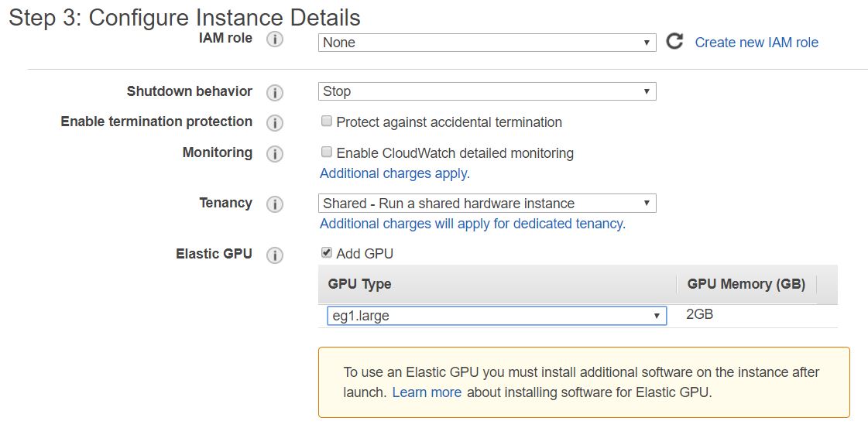This screenshot has height=428, width=868.
Task: Open the Additional charges apply link
Action: coord(395,173)
